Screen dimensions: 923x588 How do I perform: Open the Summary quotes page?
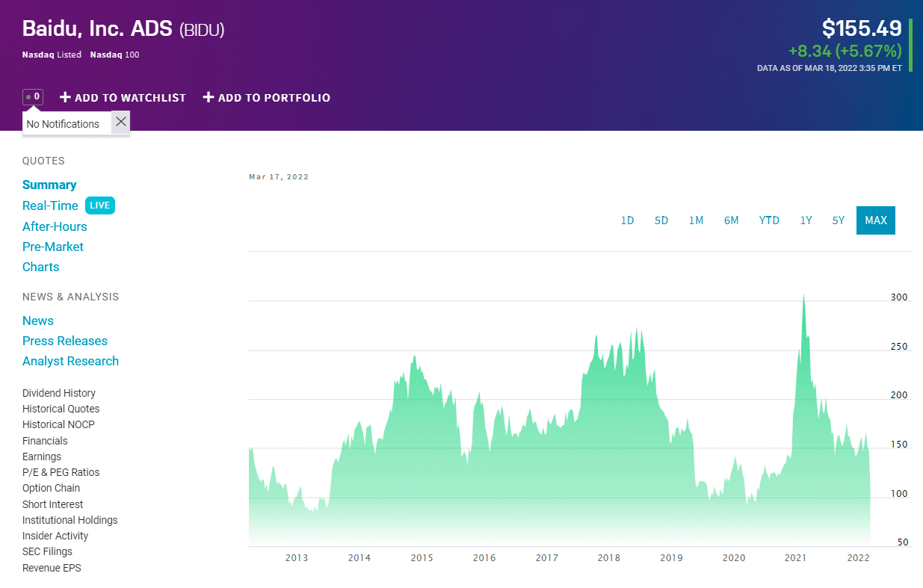pyautogui.click(x=49, y=185)
